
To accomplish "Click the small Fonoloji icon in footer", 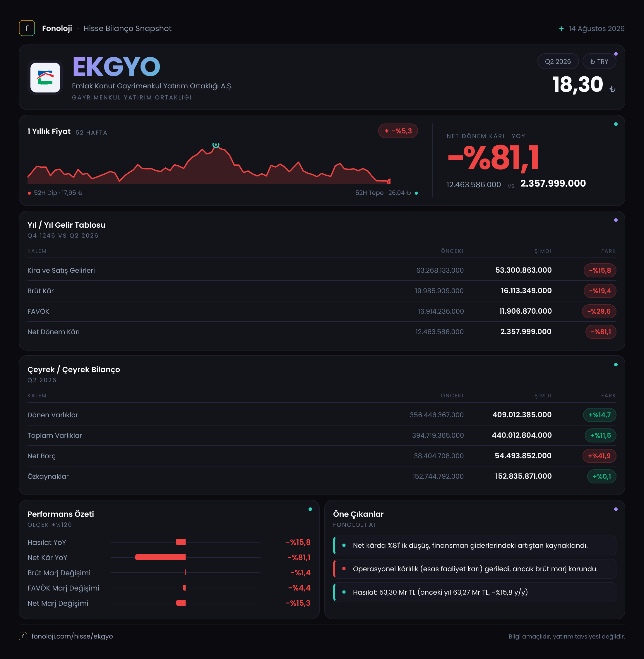I will pos(23,636).
